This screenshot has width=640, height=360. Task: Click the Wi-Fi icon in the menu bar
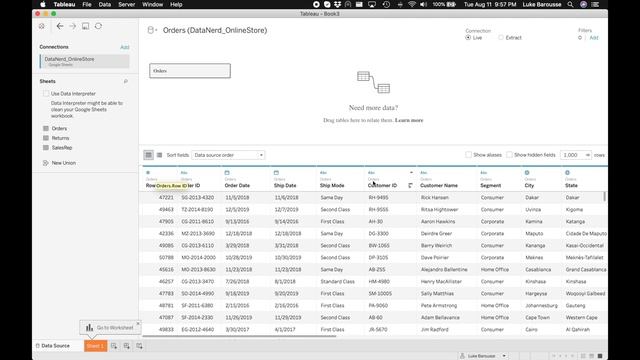pyautogui.click(x=412, y=4)
